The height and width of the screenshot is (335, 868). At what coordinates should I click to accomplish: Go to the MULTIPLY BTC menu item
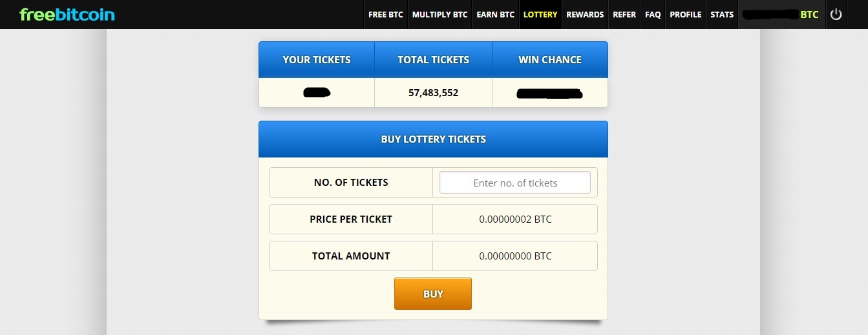439,14
